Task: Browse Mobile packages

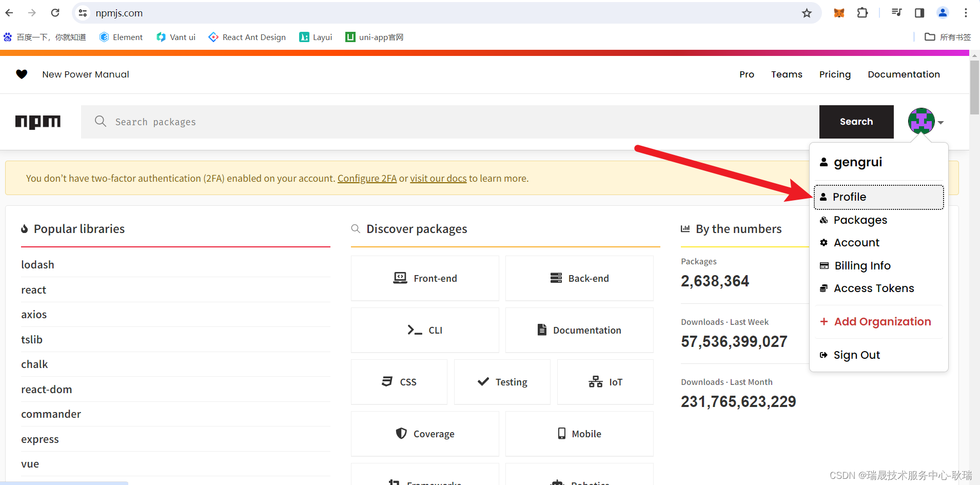Action: pyautogui.click(x=579, y=434)
